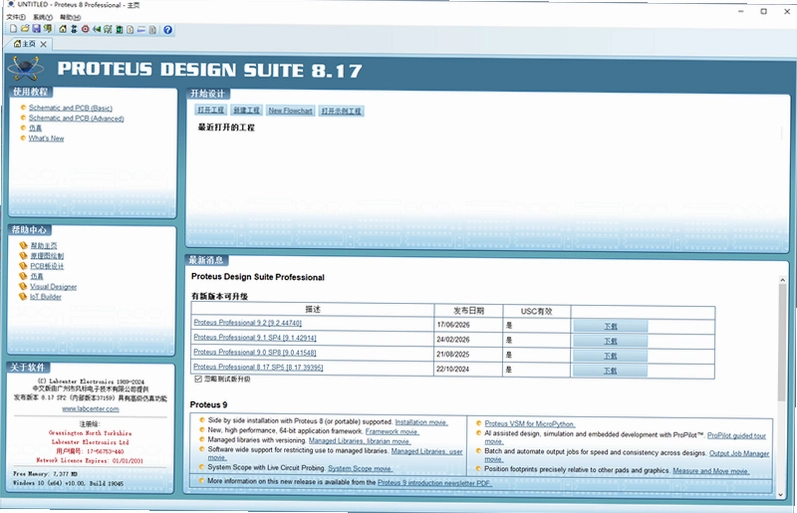Click the 用户编号 17-66753-440 text
Screen dimensions: 797x513
(x=89, y=451)
